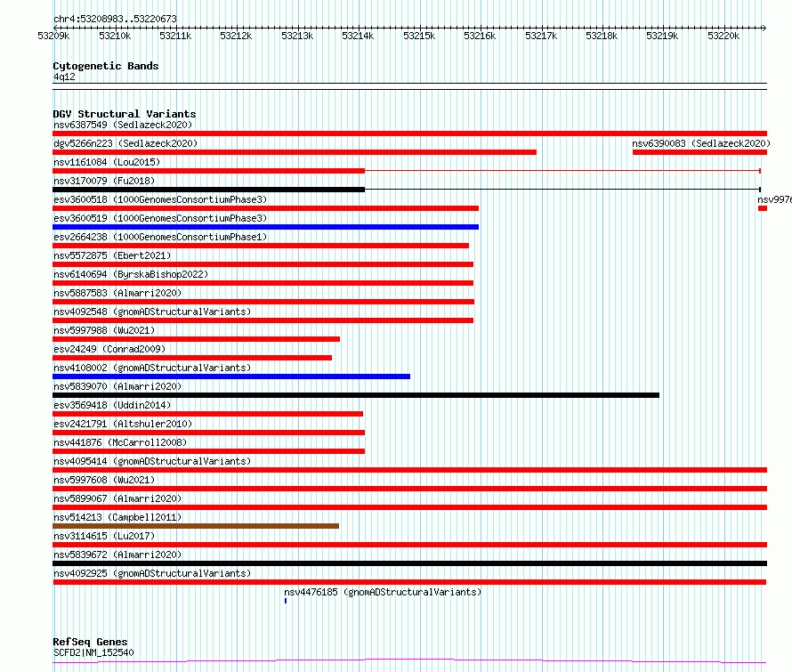
Task: Click the esv3600518 1000GenomesConsortiumPhase3 bar
Action: coord(266,208)
